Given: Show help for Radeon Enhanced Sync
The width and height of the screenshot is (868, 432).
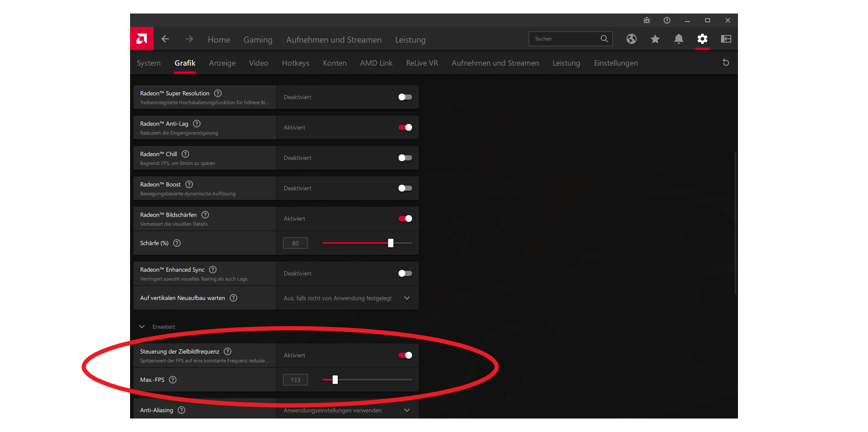Looking at the screenshot, I should (213, 270).
